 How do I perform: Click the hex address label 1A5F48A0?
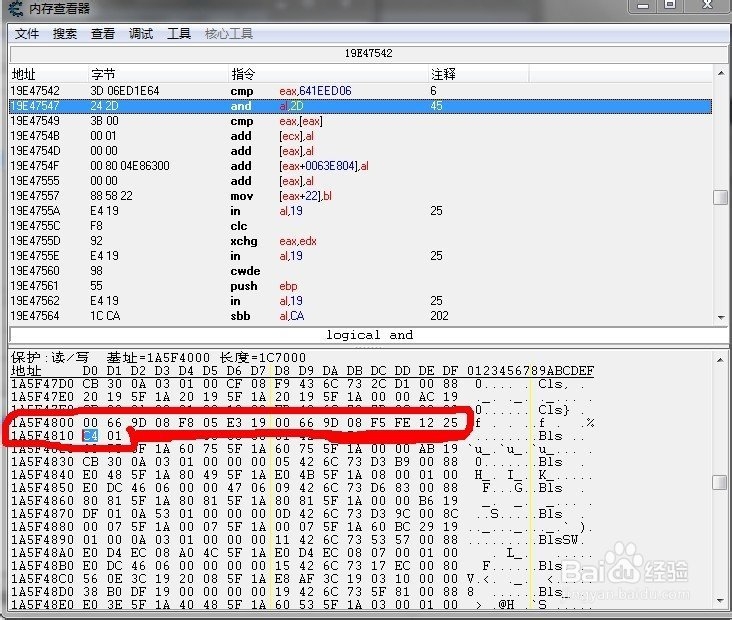(x=42, y=552)
